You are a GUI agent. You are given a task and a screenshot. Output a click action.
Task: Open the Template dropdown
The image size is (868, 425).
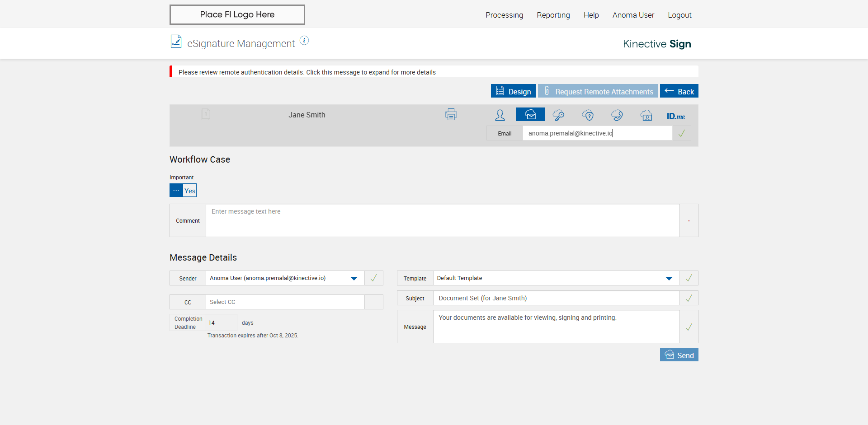coord(557,278)
